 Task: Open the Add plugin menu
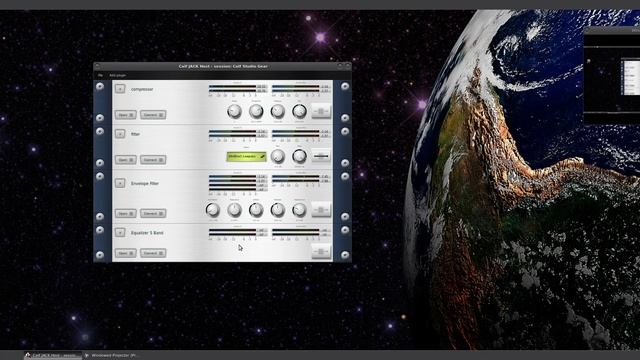[x=118, y=76]
